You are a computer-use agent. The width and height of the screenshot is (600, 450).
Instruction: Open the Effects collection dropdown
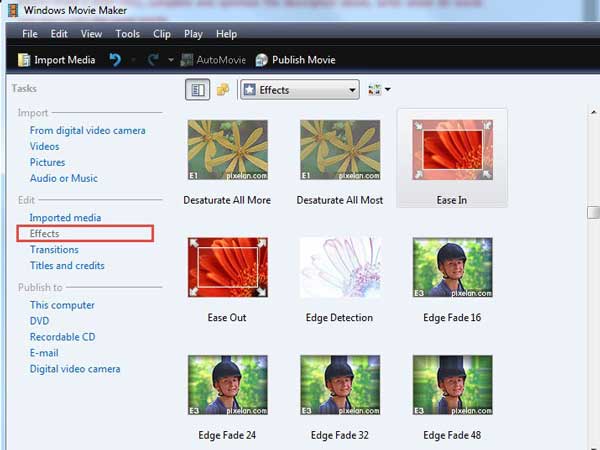pyautogui.click(x=299, y=90)
